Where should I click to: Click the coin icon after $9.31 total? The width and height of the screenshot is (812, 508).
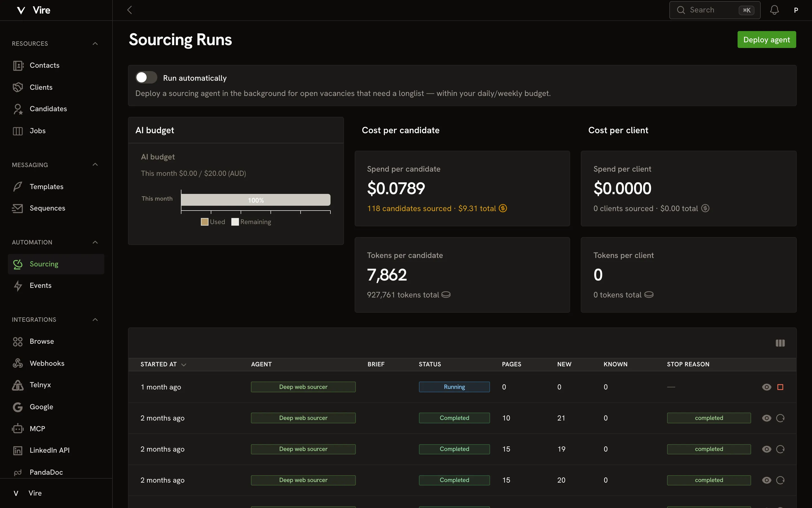pyautogui.click(x=503, y=208)
